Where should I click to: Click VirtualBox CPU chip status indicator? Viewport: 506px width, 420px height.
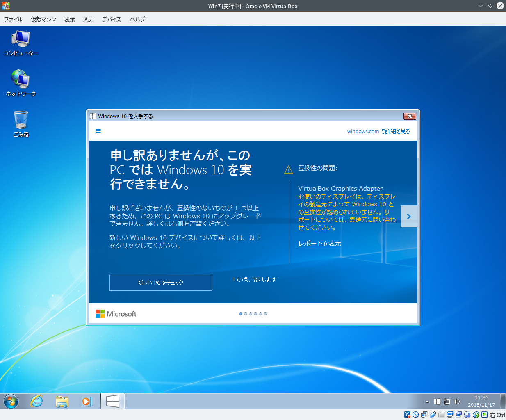pyautogui.click(x=467, y=415)
